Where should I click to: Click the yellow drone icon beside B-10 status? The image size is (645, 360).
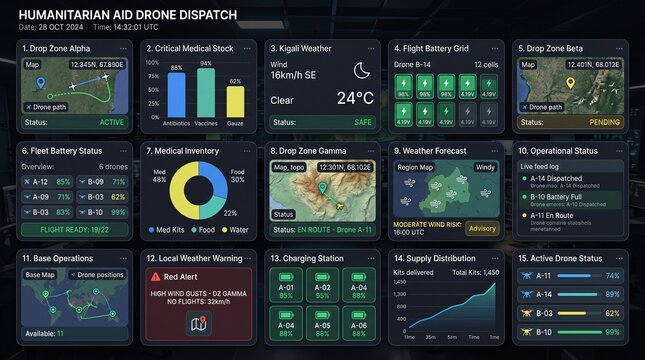(x=527, y=332)
